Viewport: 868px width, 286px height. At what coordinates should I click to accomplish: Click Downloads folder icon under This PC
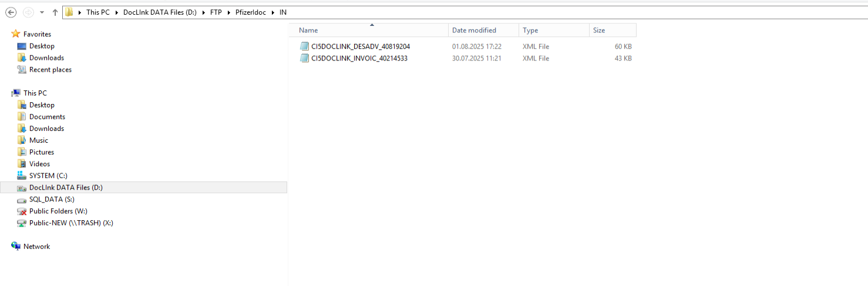pos(22,128)
